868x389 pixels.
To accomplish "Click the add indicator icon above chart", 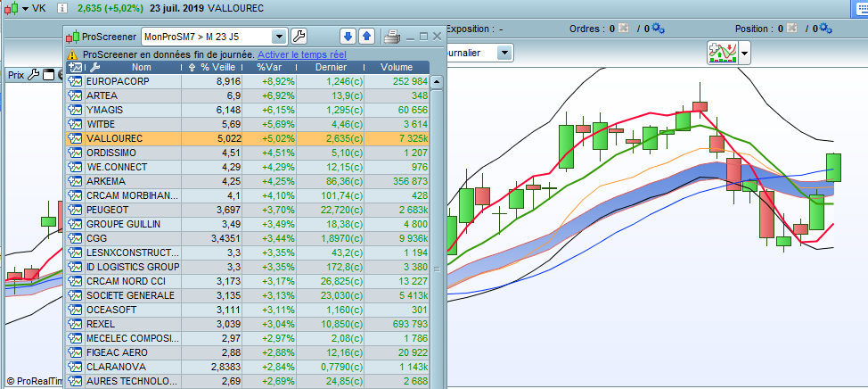I will (723, 54).
